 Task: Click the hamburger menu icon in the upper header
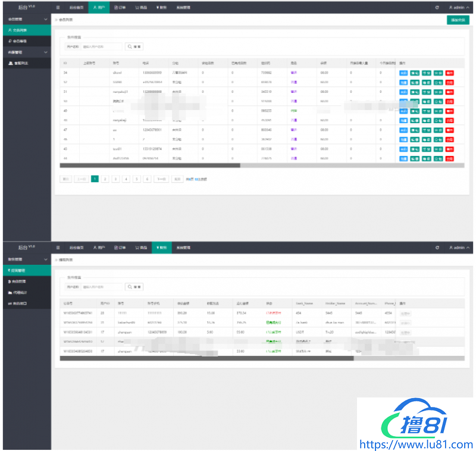click(x=58, y=8)
